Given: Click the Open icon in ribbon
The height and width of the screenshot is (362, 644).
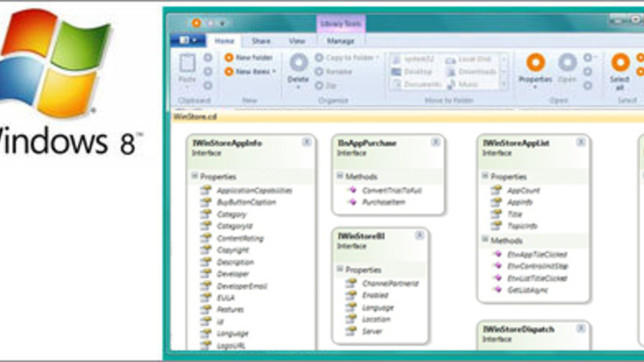Looking at the screenshot, I should coord(568,63).
